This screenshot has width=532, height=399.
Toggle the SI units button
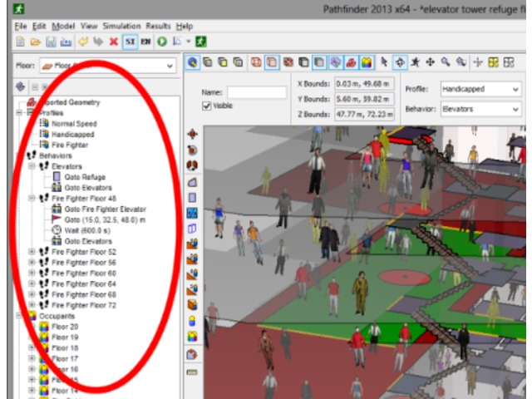[x=130, y=41]
